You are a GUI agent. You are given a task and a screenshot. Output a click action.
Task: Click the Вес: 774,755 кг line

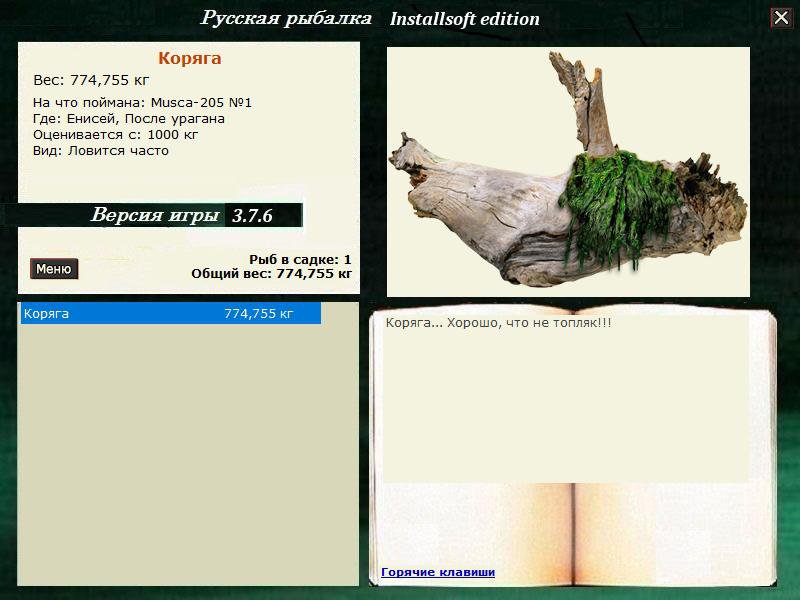click(x=91, y=80)
